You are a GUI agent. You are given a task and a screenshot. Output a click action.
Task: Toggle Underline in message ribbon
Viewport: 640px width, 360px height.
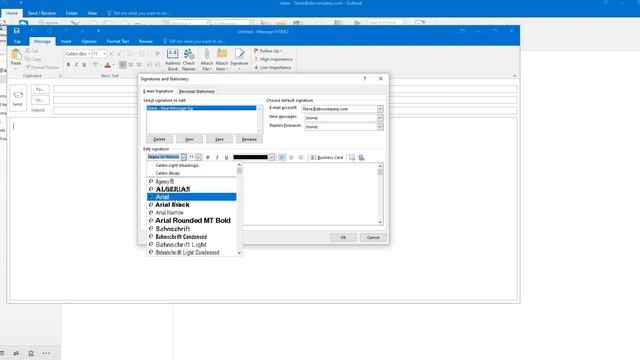point(84,65)
